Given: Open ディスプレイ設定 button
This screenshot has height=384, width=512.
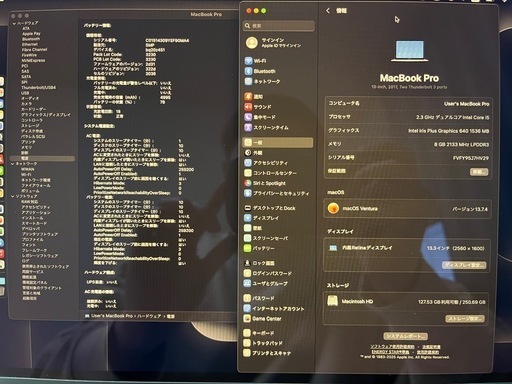Looking at the screenshot, I should click(x=465, y=265).
